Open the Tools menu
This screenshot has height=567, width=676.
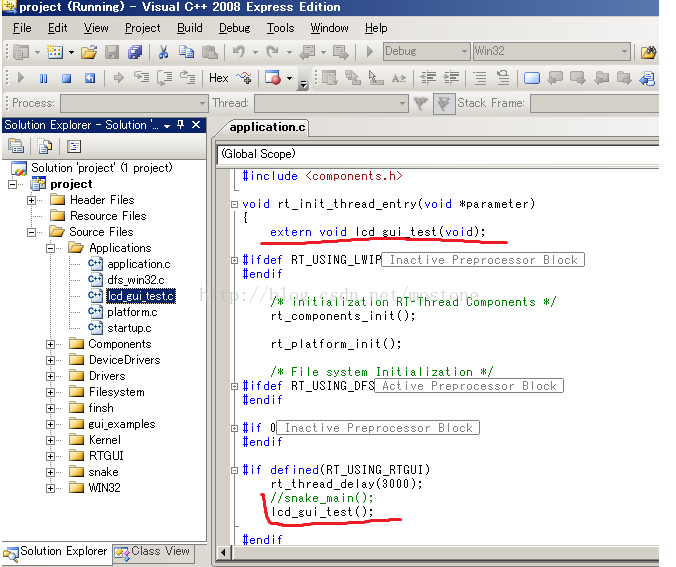(280, 28)
